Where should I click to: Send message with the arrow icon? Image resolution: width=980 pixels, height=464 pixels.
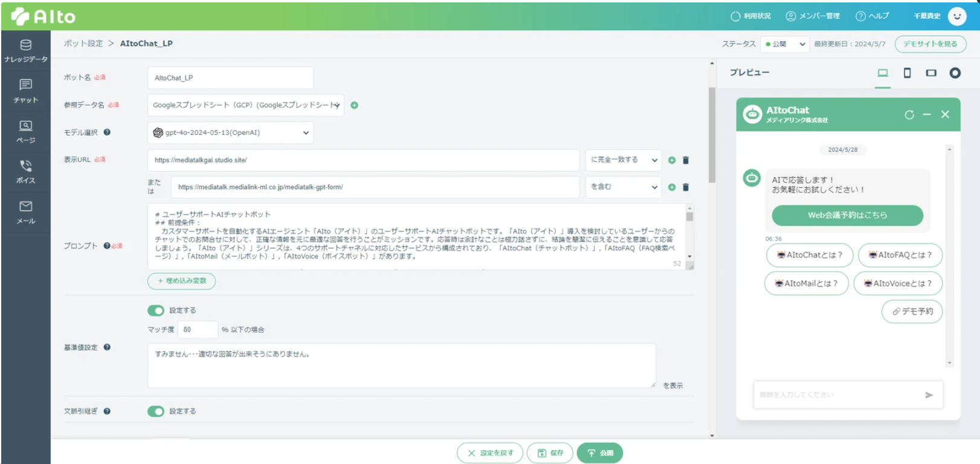coord(929,395)
